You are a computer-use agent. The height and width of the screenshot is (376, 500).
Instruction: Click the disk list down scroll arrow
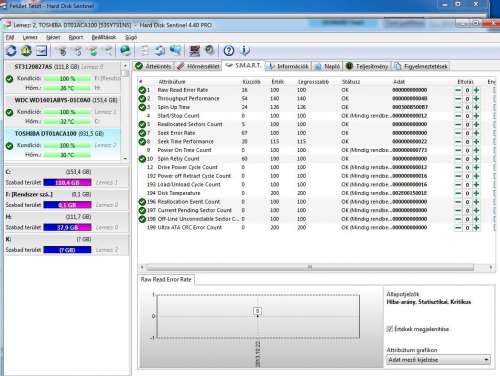pyautogui.click(x=125, y=159)
